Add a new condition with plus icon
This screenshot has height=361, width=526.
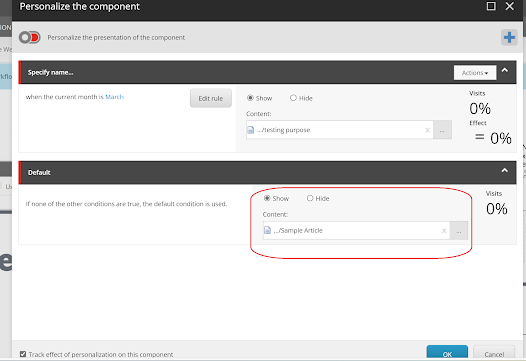pos(509,37)
